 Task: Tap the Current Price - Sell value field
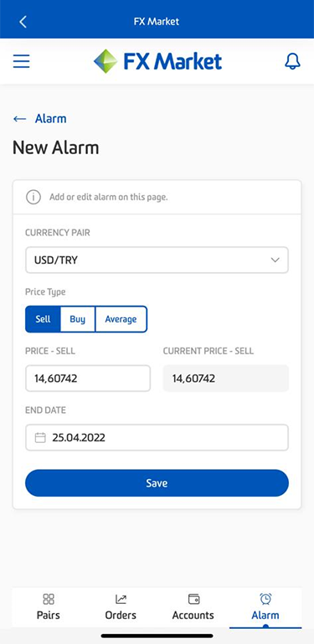(226, 379)
